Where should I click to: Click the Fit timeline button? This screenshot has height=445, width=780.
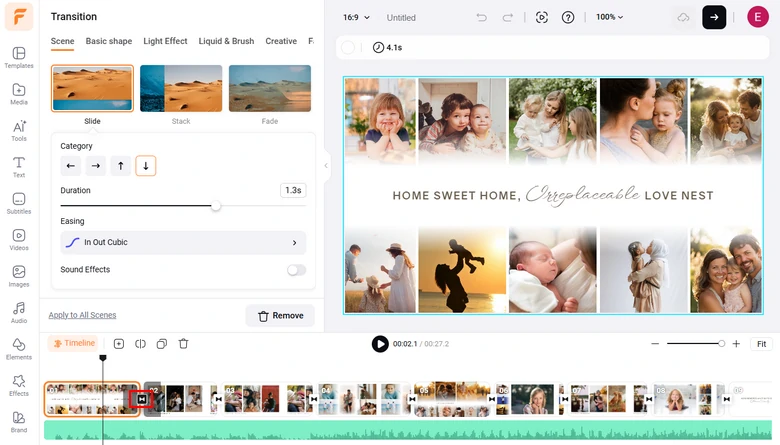[761, 344]
